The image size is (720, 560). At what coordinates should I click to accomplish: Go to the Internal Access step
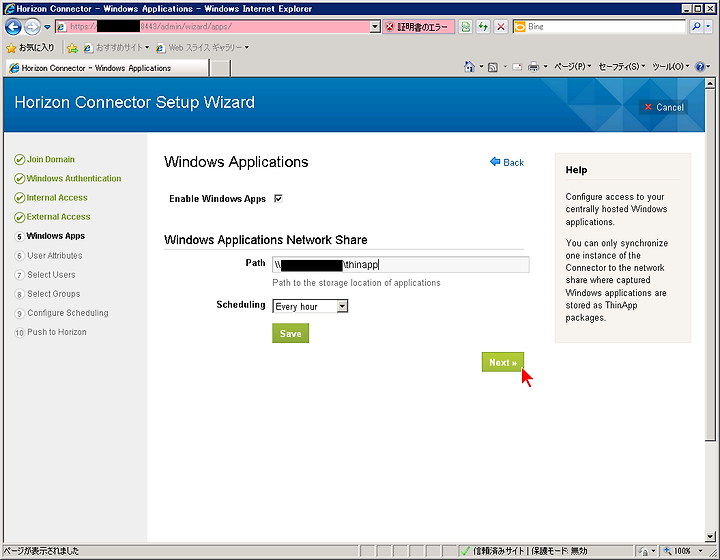[x=57, y=197]
